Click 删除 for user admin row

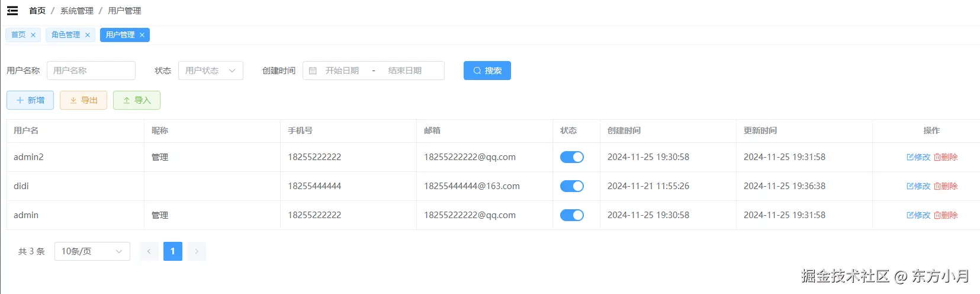(946, 215)
